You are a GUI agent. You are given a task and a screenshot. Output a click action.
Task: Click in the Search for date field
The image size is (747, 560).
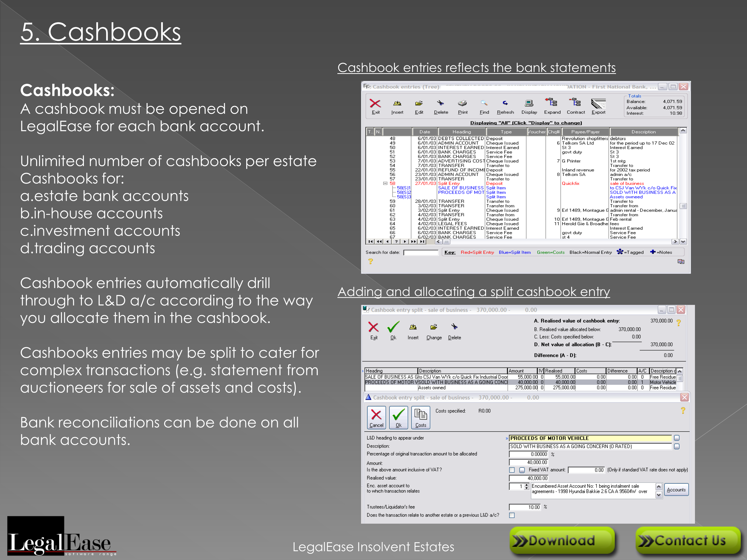coord(421,252)
